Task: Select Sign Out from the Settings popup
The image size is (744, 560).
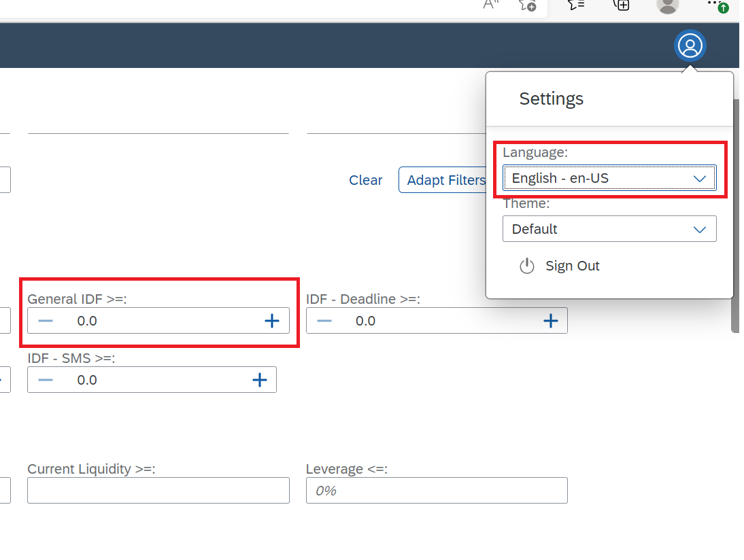Action: pyautogui.click(x=572, y=266)
